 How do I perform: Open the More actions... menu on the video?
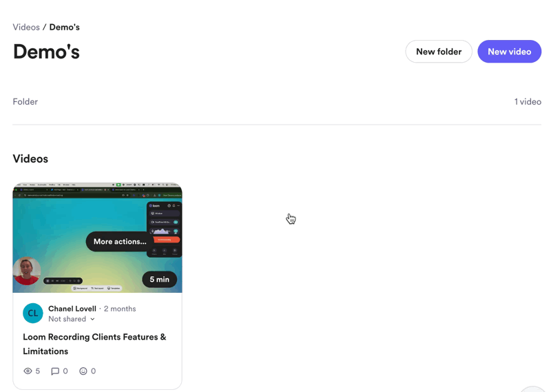coord(120,242)
